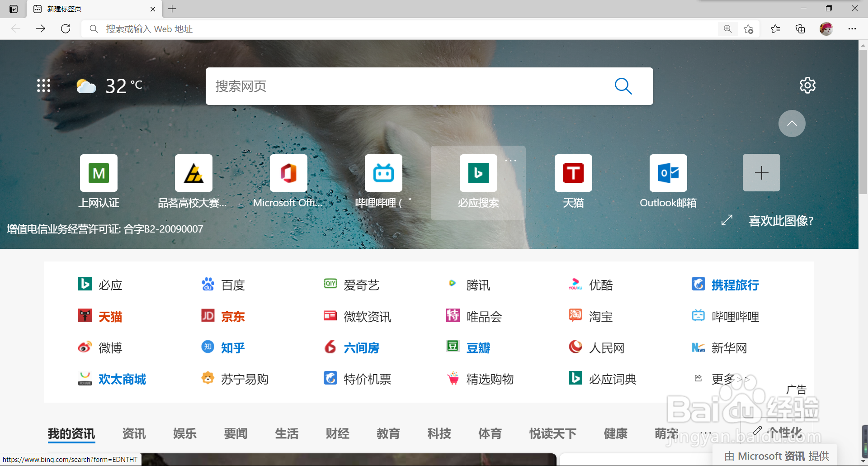Switch to the 要闻 news tab
This screenshot has height=466, width=868.
tap(236, 433)
